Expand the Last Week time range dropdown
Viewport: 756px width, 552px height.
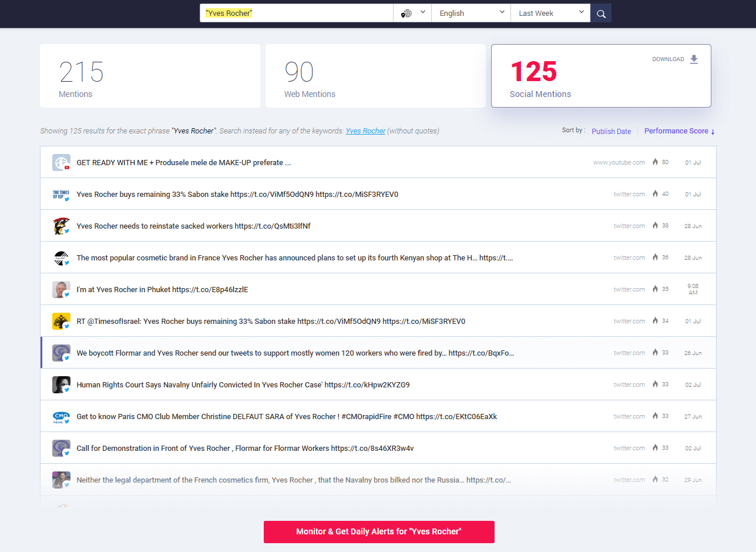coord(550,12)
